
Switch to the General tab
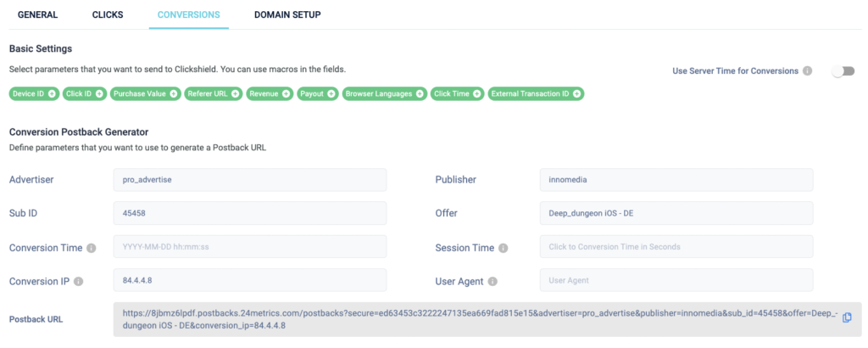pyautogui.click(x=37, y=15)
